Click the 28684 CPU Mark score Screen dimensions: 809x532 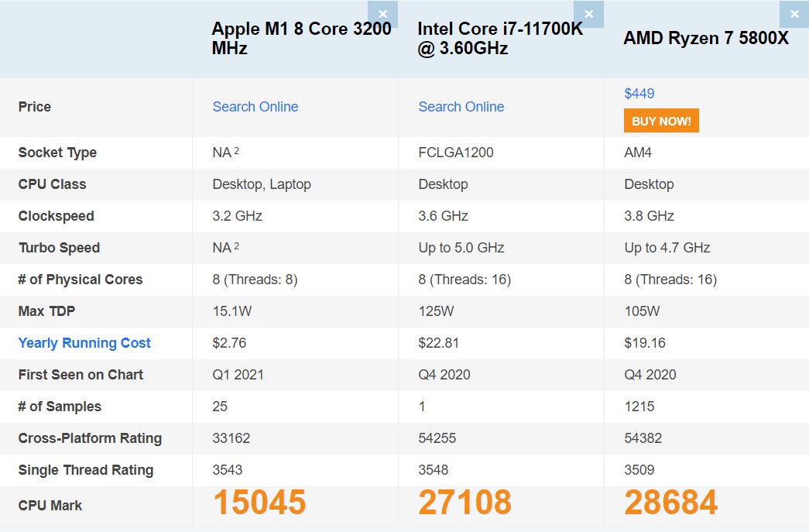[x=670, y=503]
